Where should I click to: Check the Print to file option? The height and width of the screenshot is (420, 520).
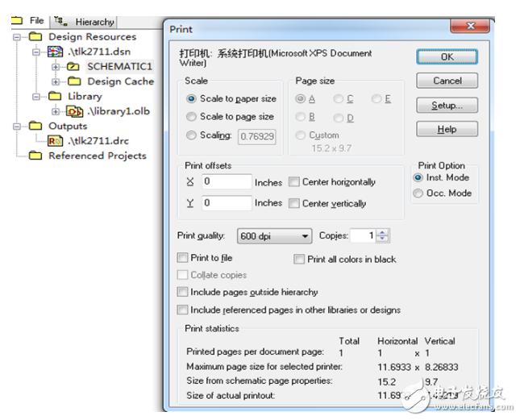pos(182,258)
